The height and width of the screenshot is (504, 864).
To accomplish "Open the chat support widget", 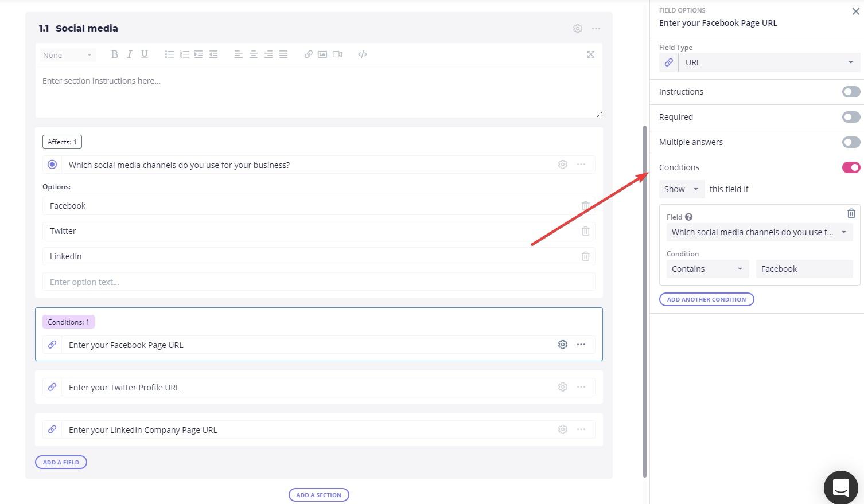I will [x=841, y=487].
